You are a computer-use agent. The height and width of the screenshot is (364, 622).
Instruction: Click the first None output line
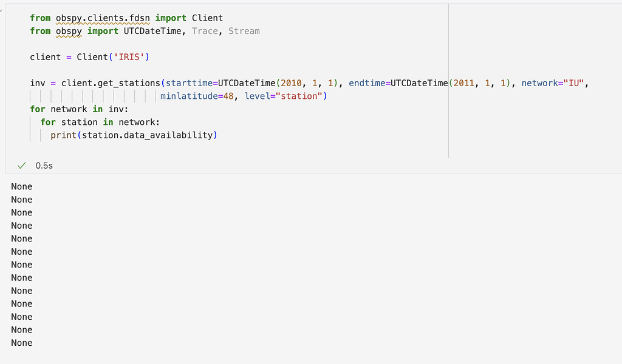(22, 186)
